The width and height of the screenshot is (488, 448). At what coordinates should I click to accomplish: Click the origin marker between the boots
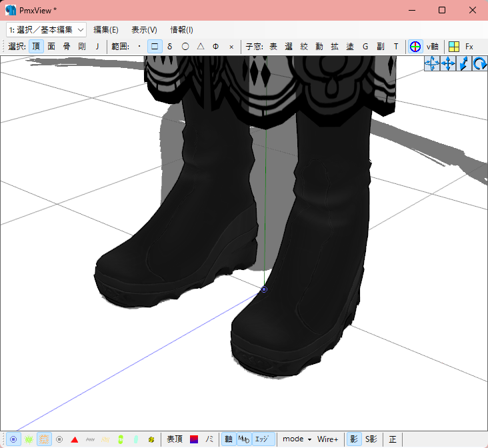click(x=264, y=289)
